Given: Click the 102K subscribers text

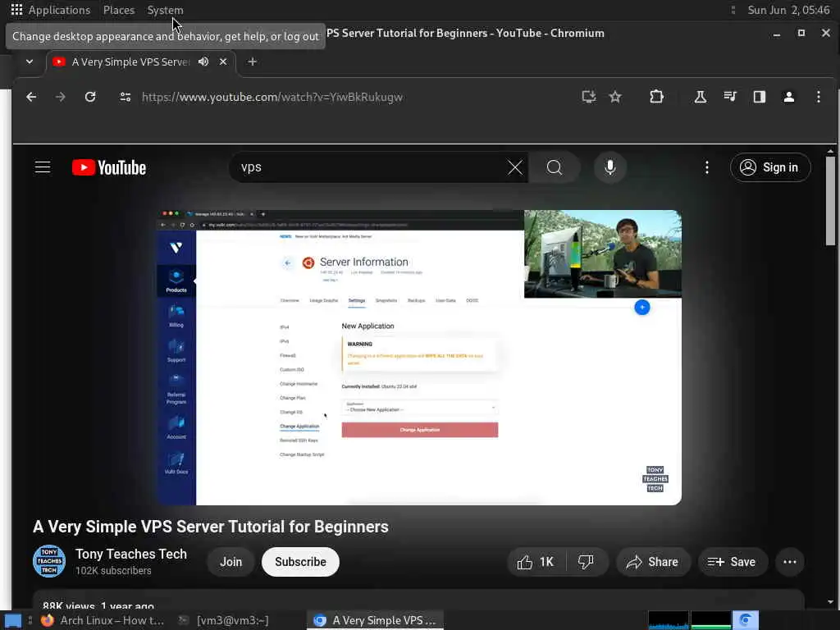Looking at the screenshot, I should [x=113, y=571].
